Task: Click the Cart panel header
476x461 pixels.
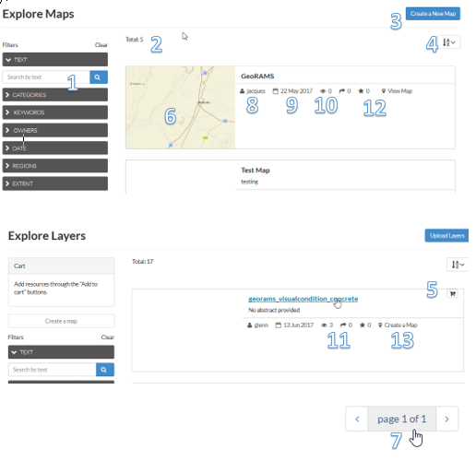Action: (x=61, y=266)
